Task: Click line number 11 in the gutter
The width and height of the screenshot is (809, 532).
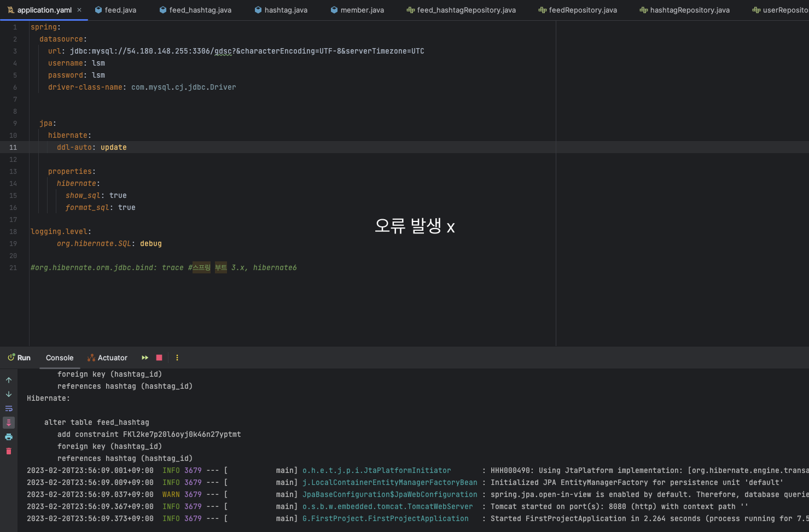Action: coord(13,148)
